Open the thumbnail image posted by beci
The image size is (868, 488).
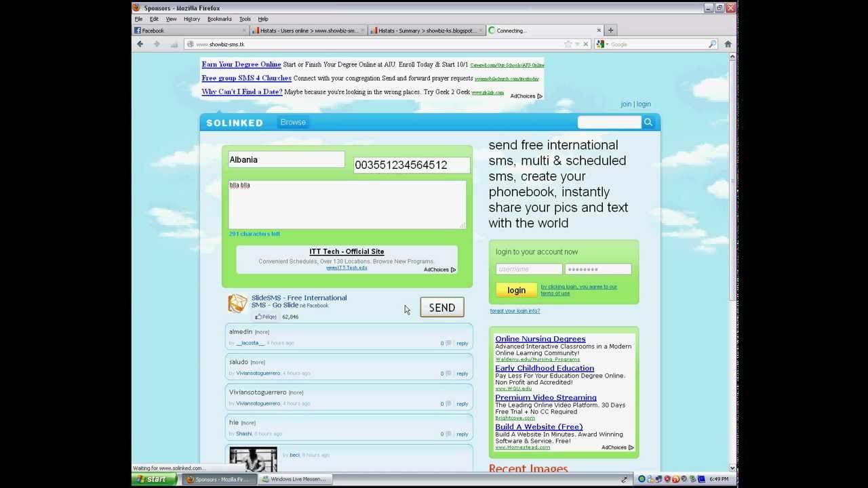(253, 460)
